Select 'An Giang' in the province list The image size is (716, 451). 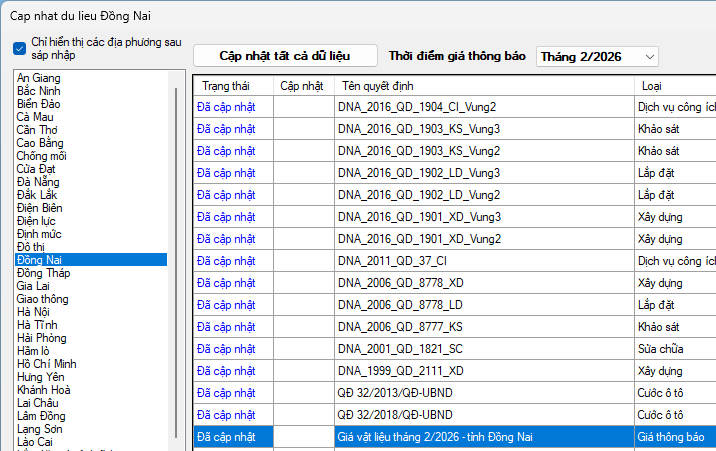click(x=39, y=78)
